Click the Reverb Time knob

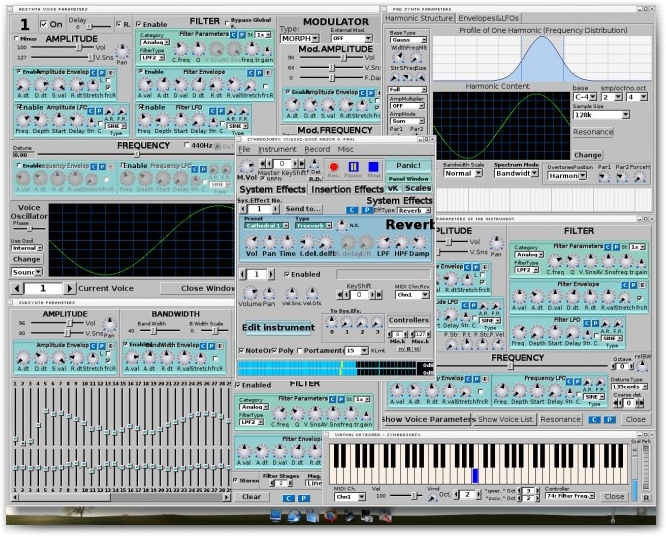point(287,243)
